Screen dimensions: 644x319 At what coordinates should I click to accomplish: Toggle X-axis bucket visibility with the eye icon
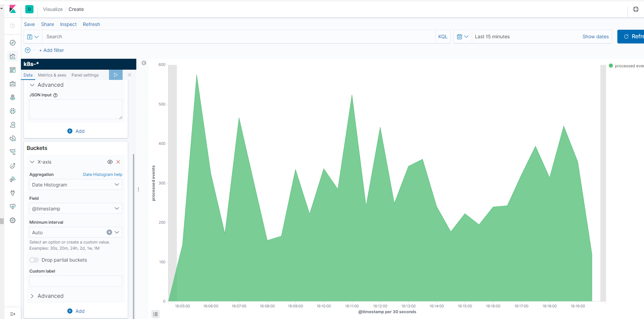pyautogui.click(x=110, y=162)
